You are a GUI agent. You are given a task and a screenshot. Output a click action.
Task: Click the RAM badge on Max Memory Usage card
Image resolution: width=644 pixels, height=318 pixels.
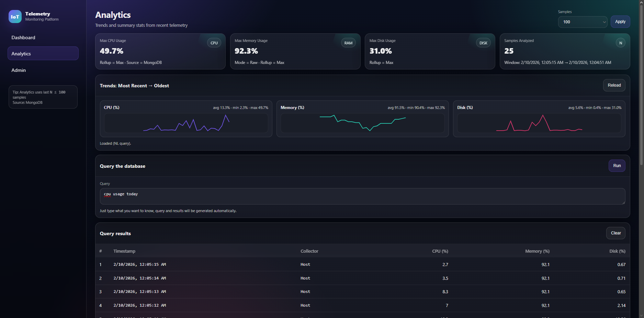click(348, 43)
